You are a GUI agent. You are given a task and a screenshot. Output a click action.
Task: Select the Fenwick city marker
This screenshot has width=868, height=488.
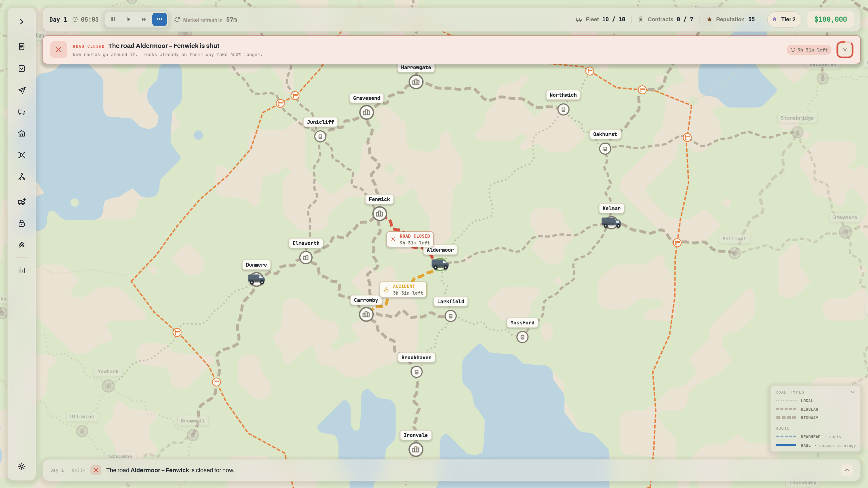380,214
